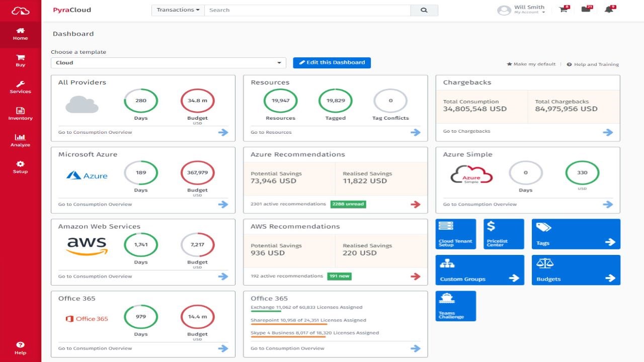Open Inventory in the sidebar
This screenshot has height=362, width=644.
(21, 114)
